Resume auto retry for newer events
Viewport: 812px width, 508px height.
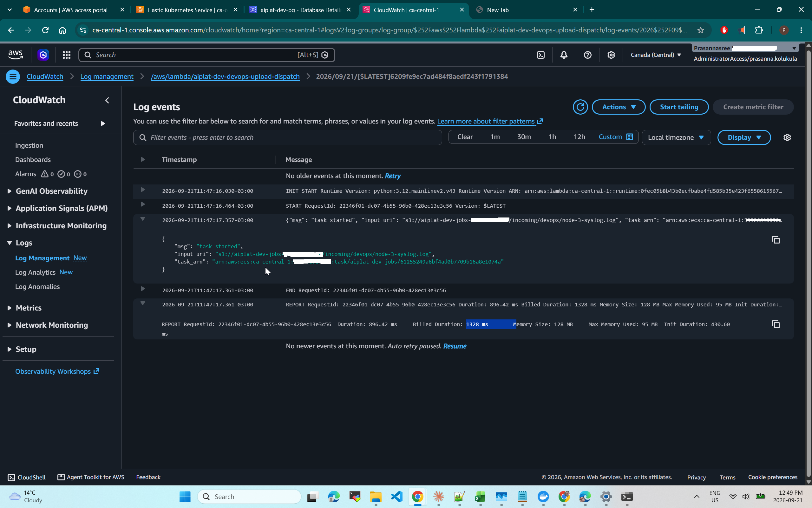pos(455,346)
